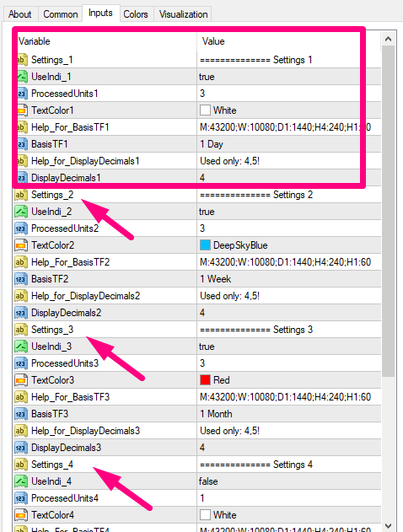The image size is (403, 532).
Task: Select the Help_for_DisplayDecimals1 row name
Action: pyautogui.click(x=85, y=161)
